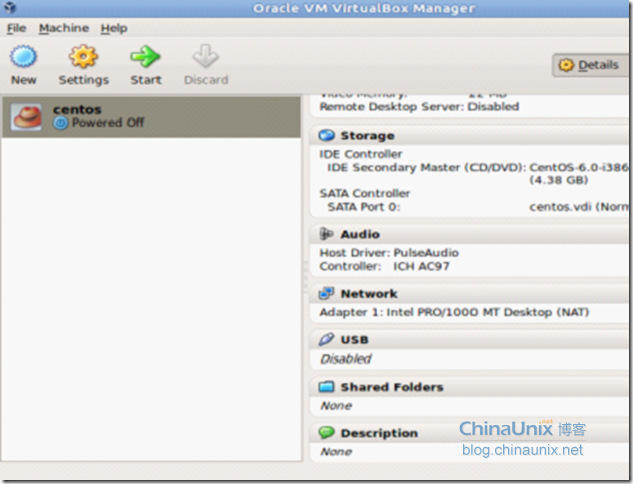Click the 'centos.vdi' disk value
The image size is (633, 484).
point(560,207)
